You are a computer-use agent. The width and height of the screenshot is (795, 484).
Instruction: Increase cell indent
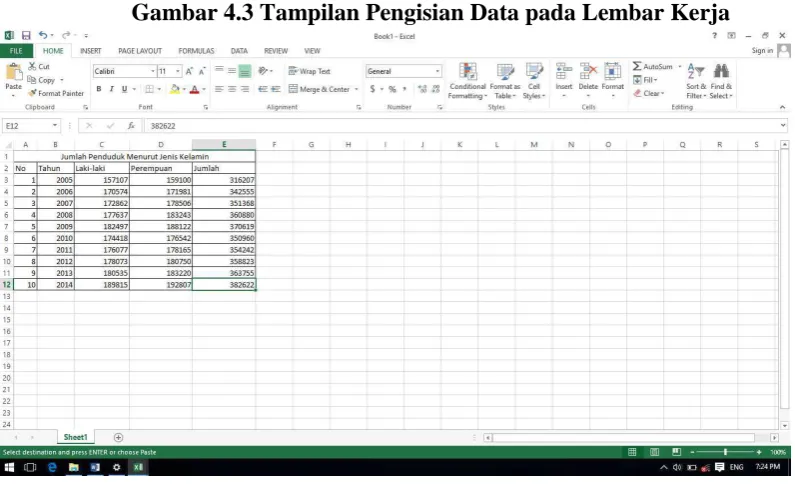[275, 89]
